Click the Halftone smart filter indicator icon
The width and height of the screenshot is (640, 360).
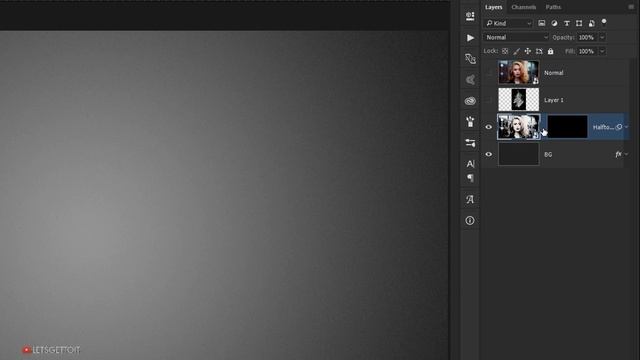[619, 127]
